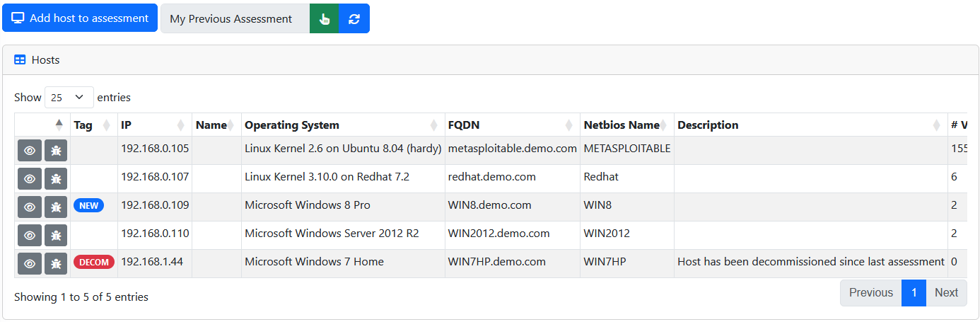View the redhat.demo.com host with the eye icon
Screen dimensions: 980x322
pos(29,179)
